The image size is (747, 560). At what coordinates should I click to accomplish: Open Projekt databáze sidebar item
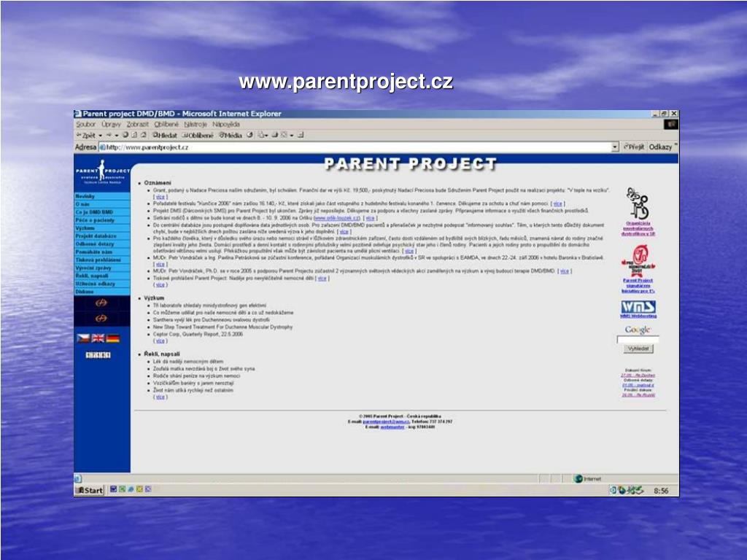pyautogui.click(x=102, y=236)
